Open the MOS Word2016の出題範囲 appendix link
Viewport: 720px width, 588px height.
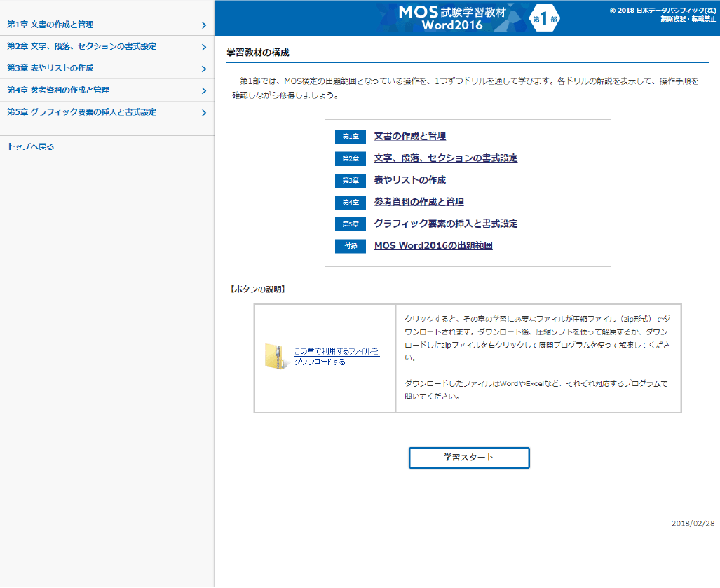(433, 245)
